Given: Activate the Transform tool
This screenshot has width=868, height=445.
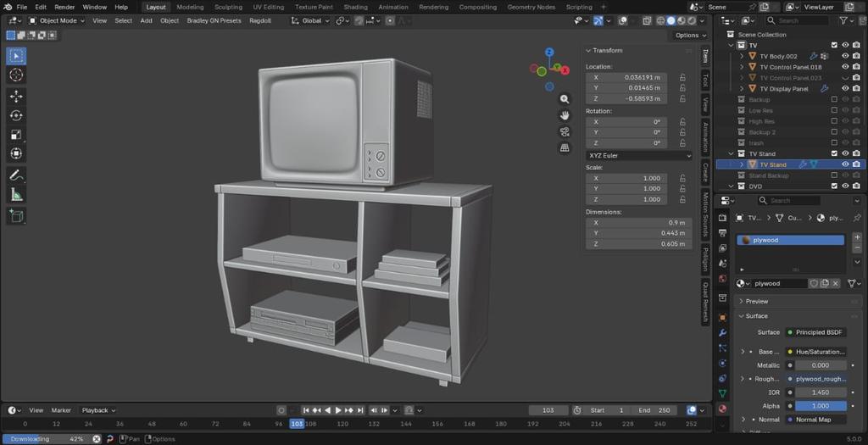Looking at the screenshot, I should pos(16,153).
